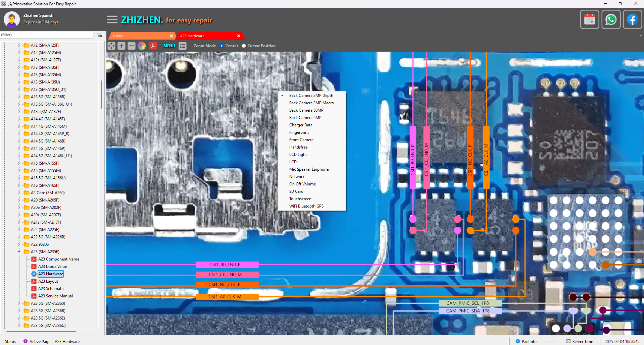Open A23 Layout document

[48, 281]
